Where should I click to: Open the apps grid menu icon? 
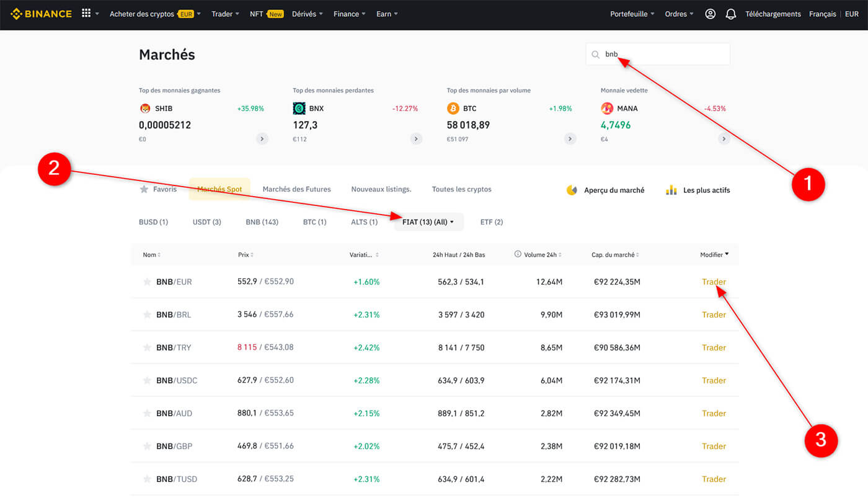coord(86,14)
